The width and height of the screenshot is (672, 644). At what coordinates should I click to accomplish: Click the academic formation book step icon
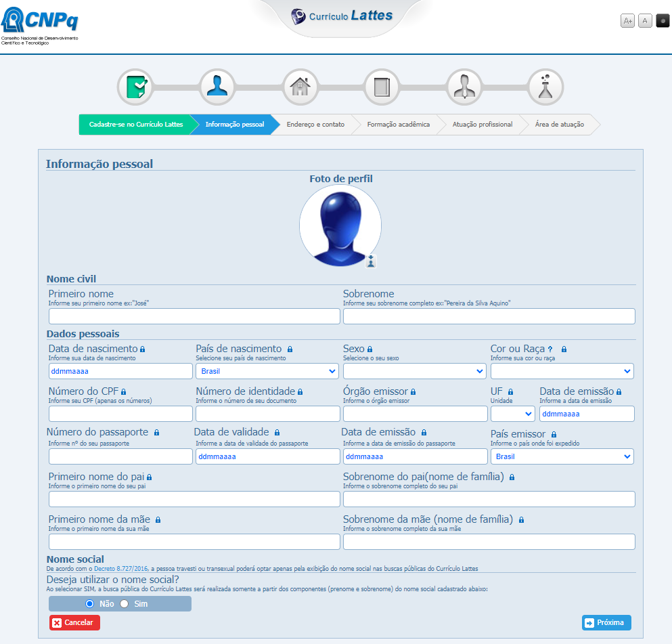tap(382, 87)
